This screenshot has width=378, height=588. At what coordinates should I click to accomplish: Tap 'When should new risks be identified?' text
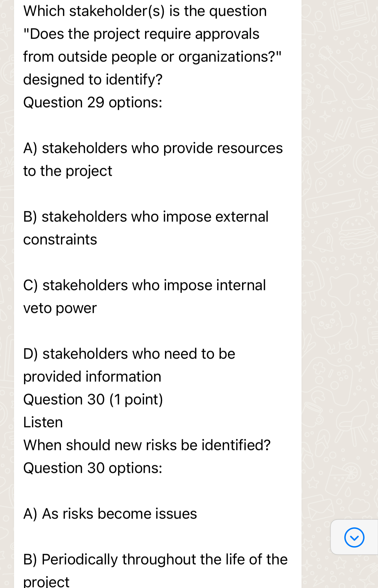pos(147,445)
